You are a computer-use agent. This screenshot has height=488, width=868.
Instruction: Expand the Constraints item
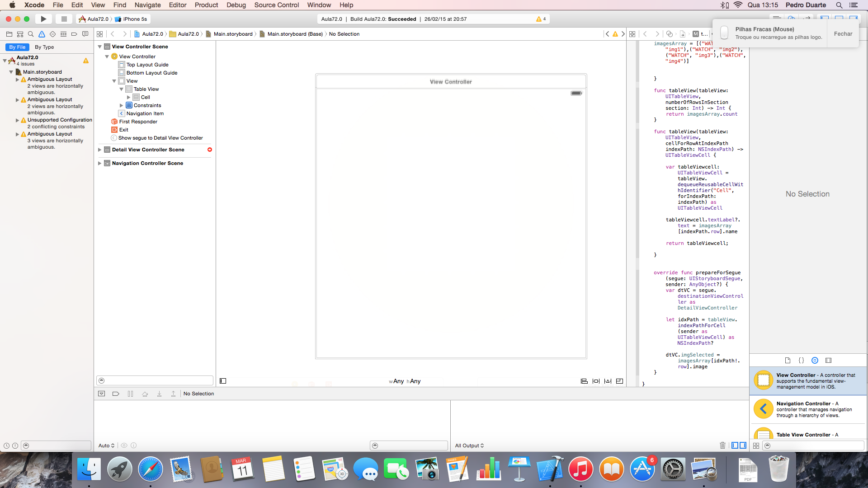[122, 105]
